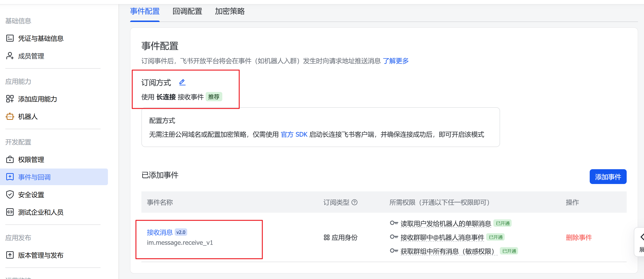Select 事件与回调 in the sidebar
Screen dimensions: 644x279
34,177
